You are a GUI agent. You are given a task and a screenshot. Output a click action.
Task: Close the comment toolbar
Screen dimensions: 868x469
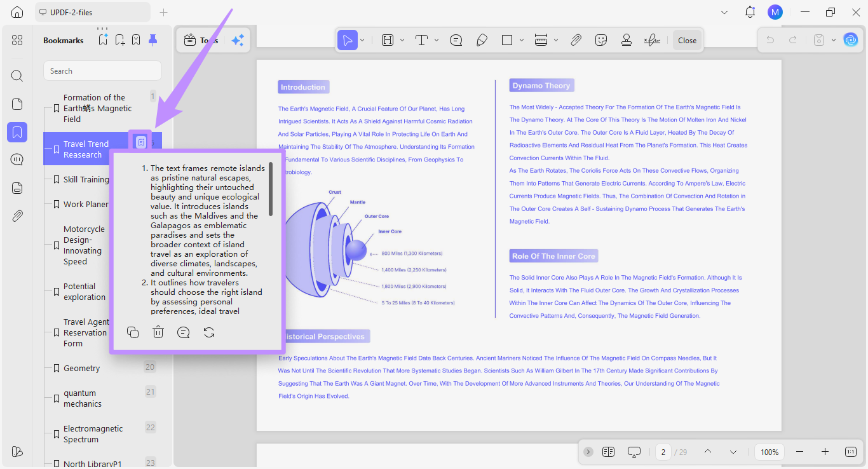click(x=687, y=40)
